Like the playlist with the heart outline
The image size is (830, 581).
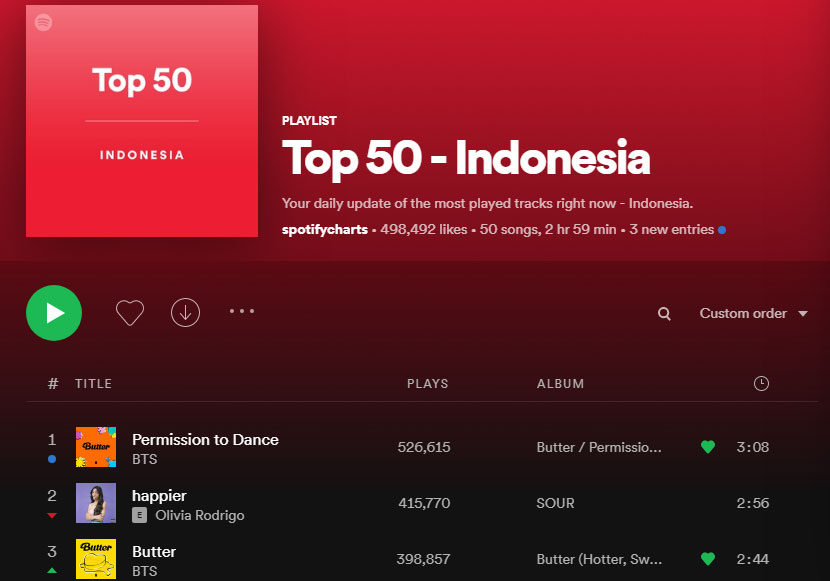130,313
